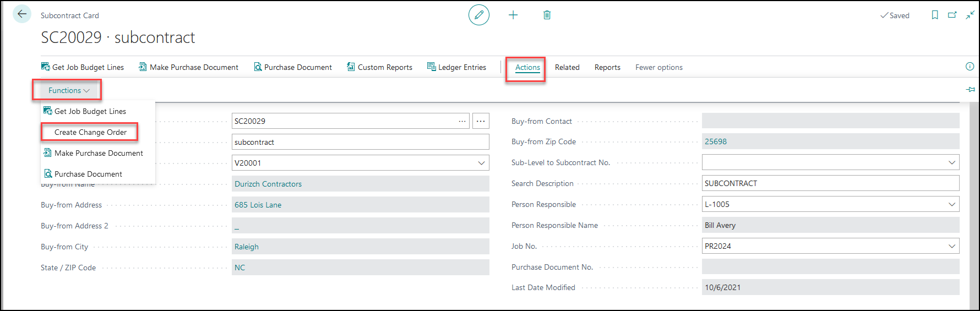Click the Durizch Contractors link
Image resolution: width=980 pixels, height=311 pixels.
click(268, 184)
